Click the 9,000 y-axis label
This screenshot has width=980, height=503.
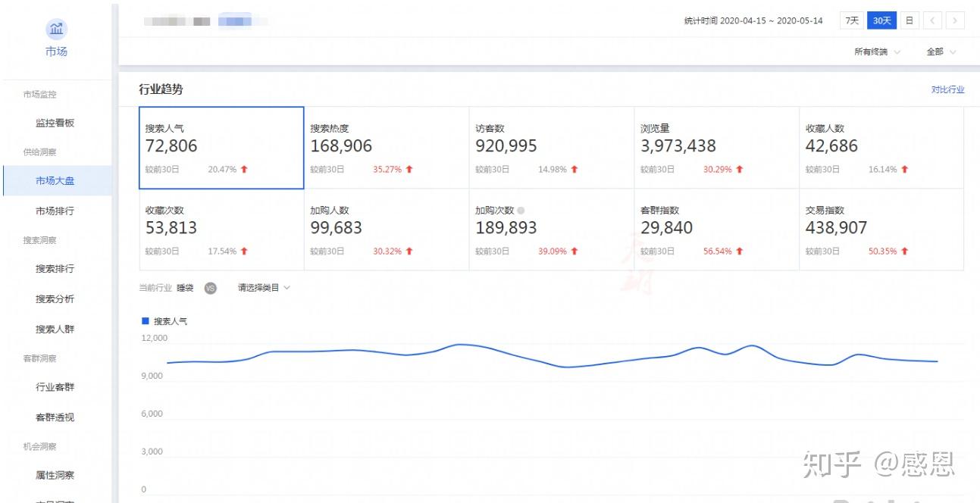click(152, 376)
